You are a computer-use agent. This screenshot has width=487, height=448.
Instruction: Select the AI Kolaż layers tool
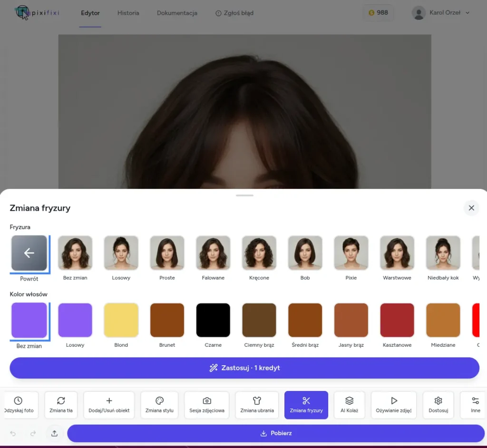tap(349, 405)
